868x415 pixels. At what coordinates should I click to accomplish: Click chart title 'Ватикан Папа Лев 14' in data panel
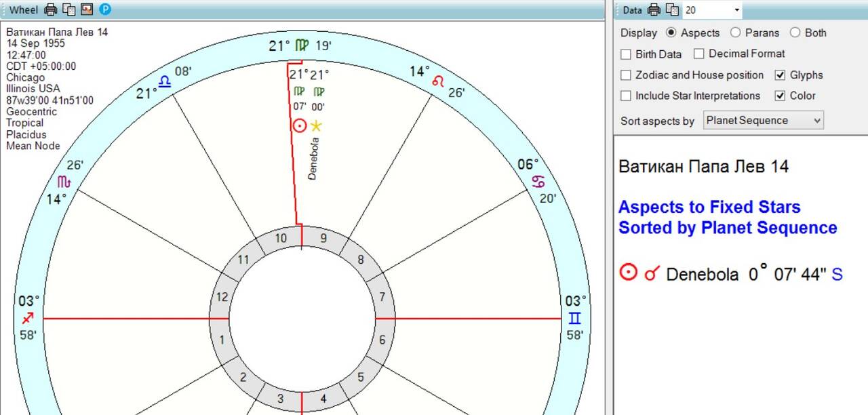coord(703,166)
